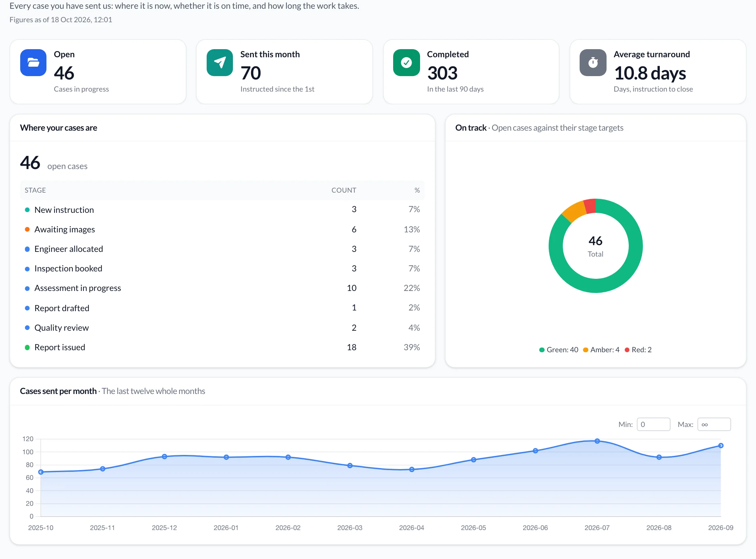Viewport: 756px width, 559px height.
Task: Select the Quality review stage row
Action: pyautogui.click(x=222, y=328)
